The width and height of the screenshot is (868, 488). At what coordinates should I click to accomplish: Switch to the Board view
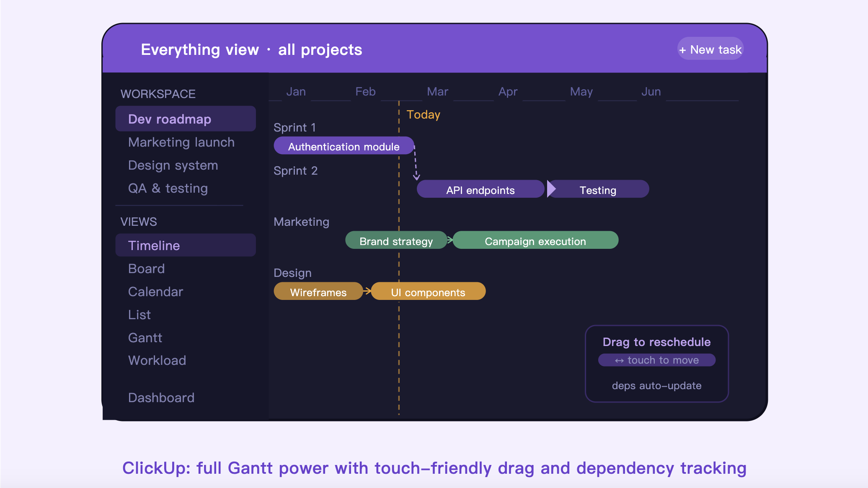click(x=146, y=269)
